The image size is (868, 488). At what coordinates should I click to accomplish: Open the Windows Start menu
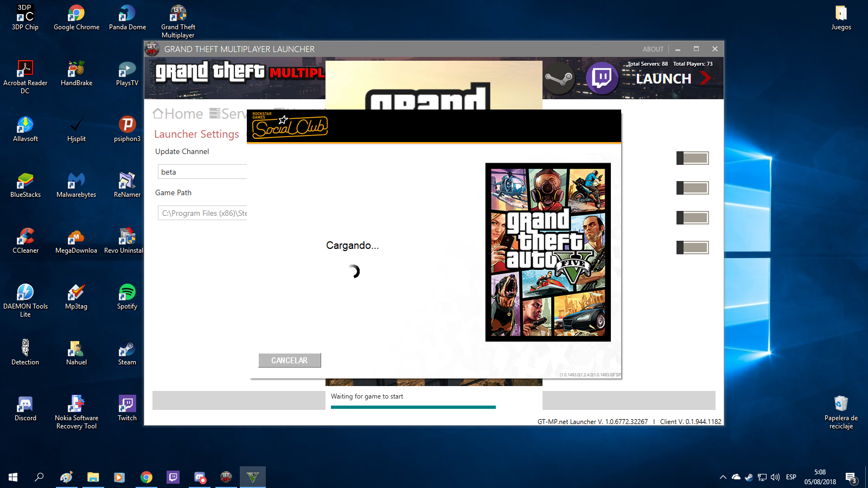(x=13, y=477)
